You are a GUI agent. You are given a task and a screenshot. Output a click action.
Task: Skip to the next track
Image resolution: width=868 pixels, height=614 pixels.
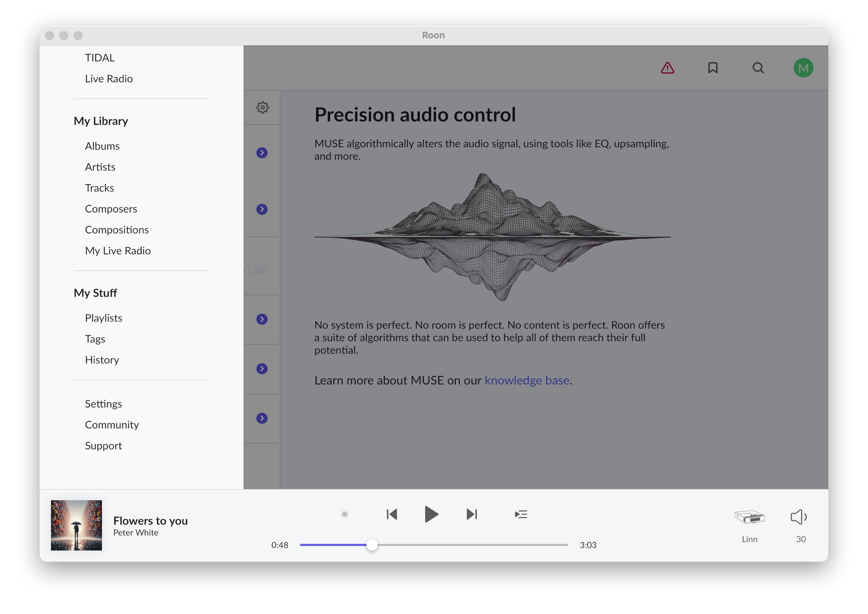point(472,514)
